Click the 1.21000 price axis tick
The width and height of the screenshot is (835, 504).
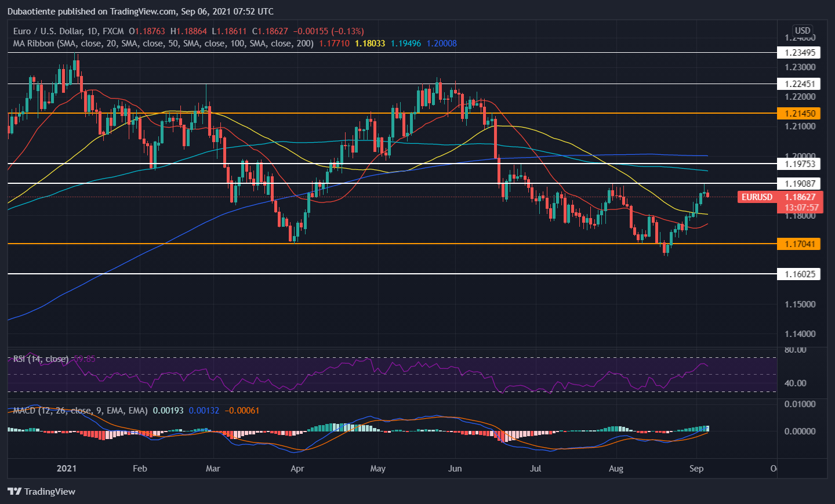800,126
